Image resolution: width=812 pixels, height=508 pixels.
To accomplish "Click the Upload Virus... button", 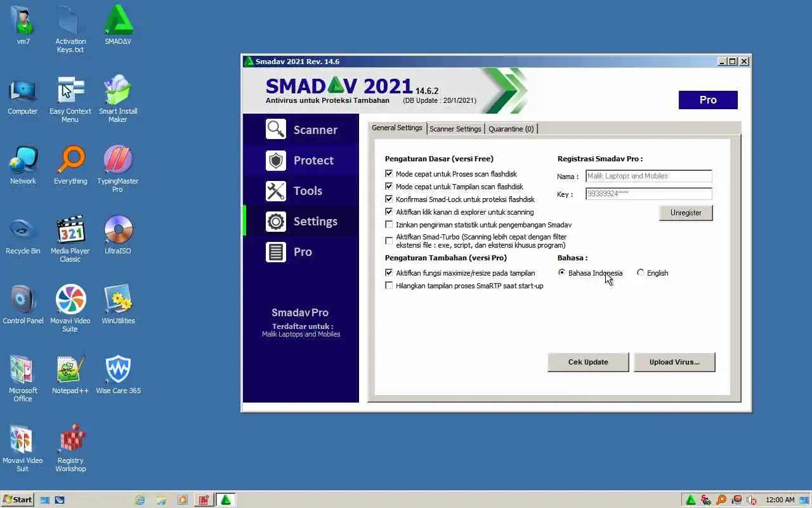I will pos(674,362).
